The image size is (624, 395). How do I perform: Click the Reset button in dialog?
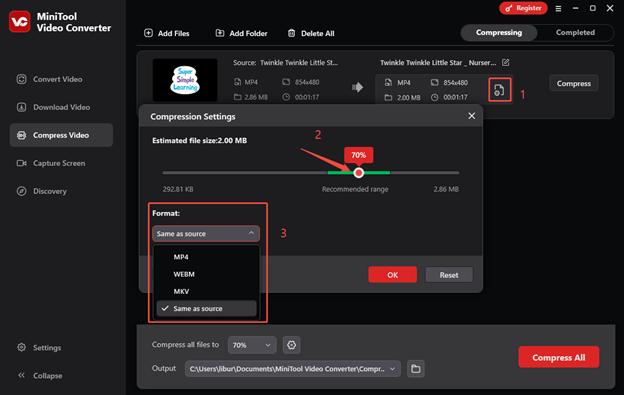(x=449, y=275)
